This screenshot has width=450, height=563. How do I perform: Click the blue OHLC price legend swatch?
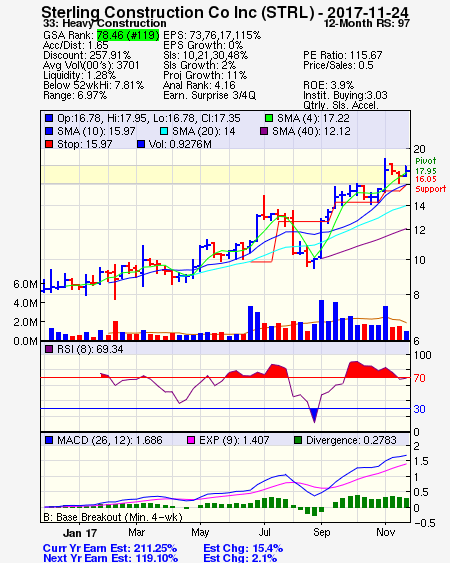49,118
